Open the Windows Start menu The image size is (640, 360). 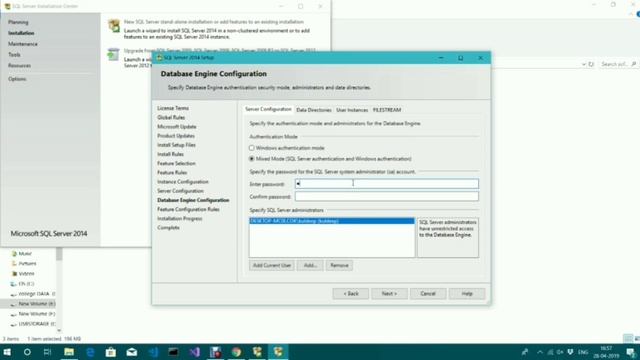click(7, 352)
